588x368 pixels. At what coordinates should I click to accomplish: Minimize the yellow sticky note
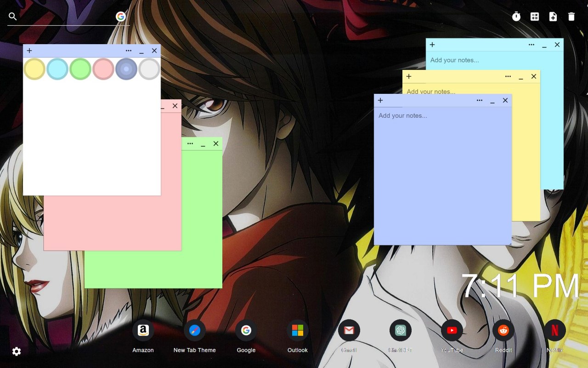(x=521, y=77)
